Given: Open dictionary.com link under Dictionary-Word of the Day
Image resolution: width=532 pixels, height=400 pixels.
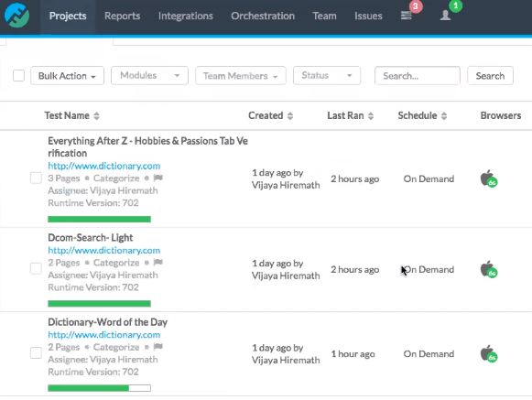Looking at the screenshot, I should [103, 335].
